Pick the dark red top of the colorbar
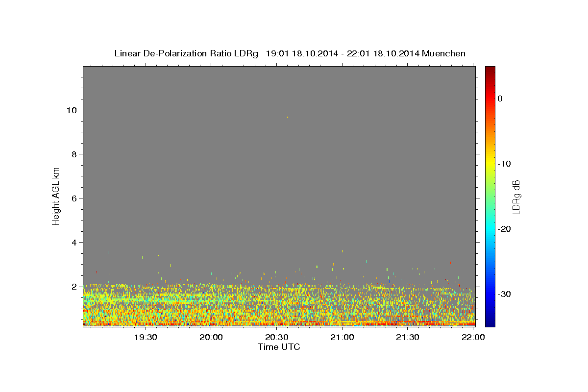The height and width of the screenshot is (392, 588). pos(490,70)
